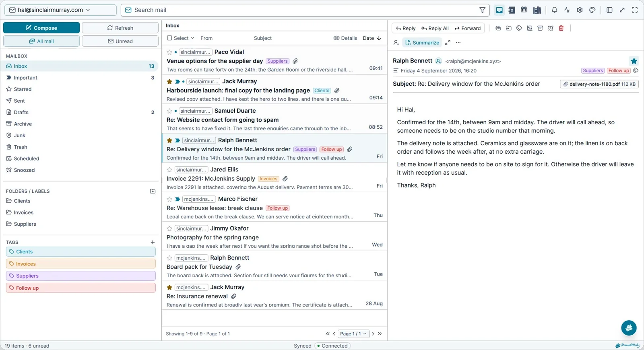
Task: Click the snooze alarm clock icon
Action: click(x=551, y=28)
